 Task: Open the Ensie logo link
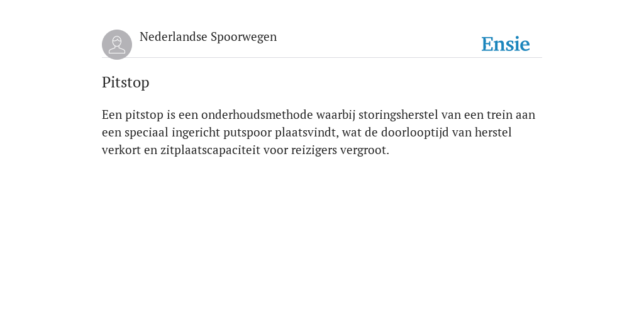[x=506, y=44]
